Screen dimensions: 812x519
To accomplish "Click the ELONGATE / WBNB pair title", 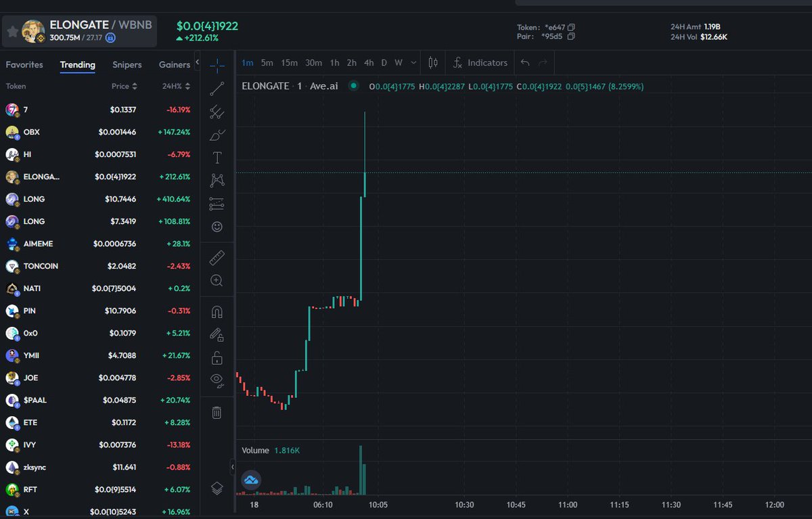I will 101,25.
